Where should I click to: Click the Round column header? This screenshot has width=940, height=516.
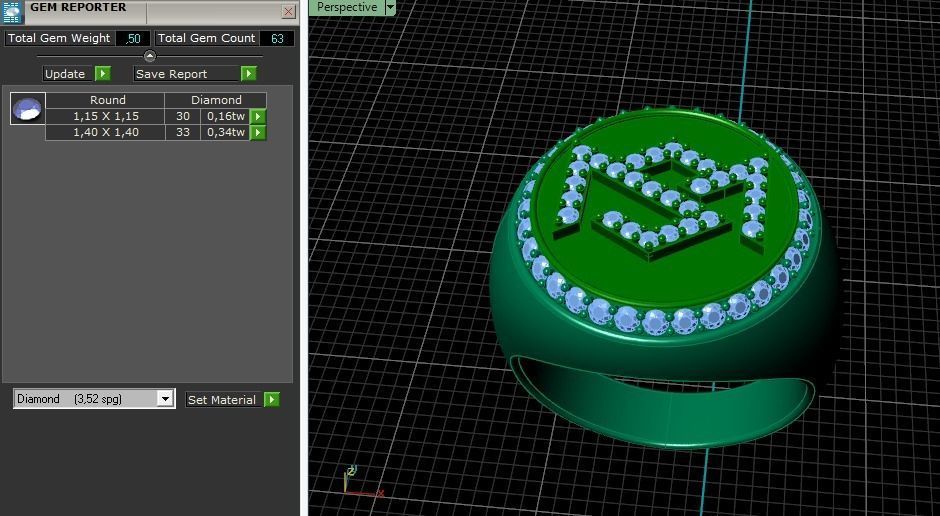(x=106, y=100)
